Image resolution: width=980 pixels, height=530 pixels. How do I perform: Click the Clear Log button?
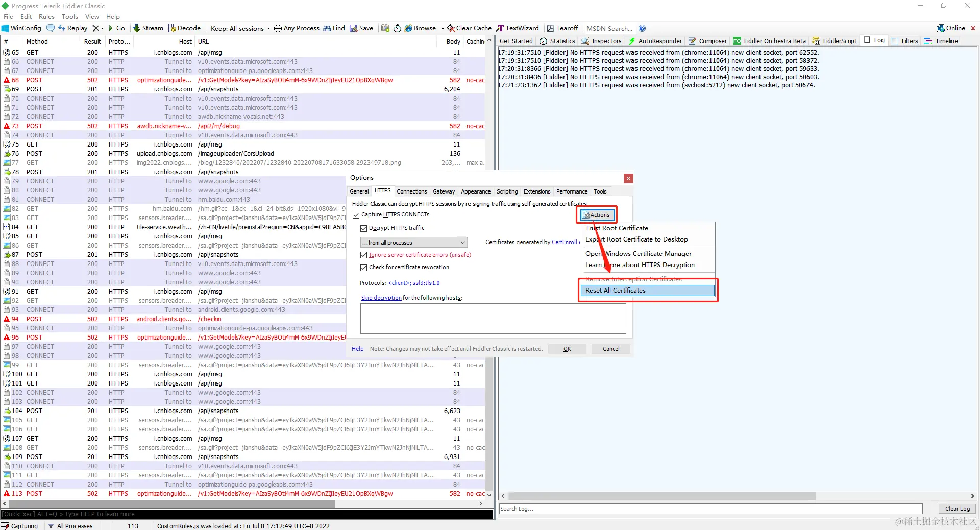click(x=958, y=509)
